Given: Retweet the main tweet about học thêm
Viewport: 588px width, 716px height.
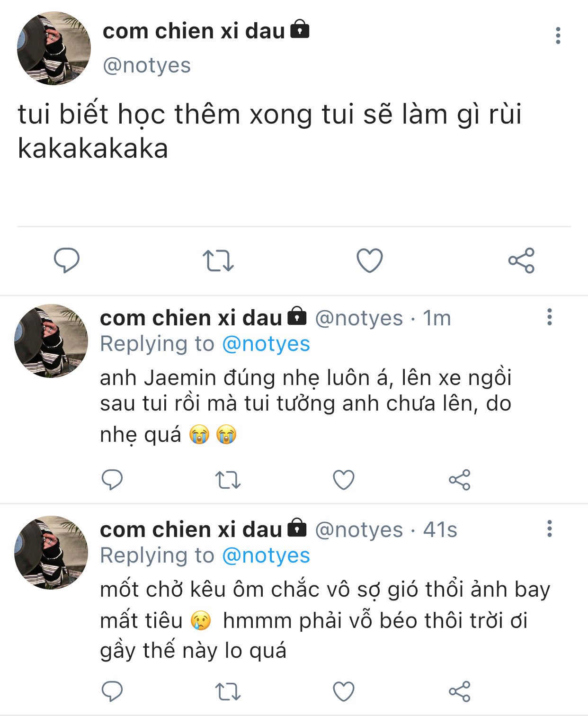Looking at the screenshot, I should (x=218, y=260).
